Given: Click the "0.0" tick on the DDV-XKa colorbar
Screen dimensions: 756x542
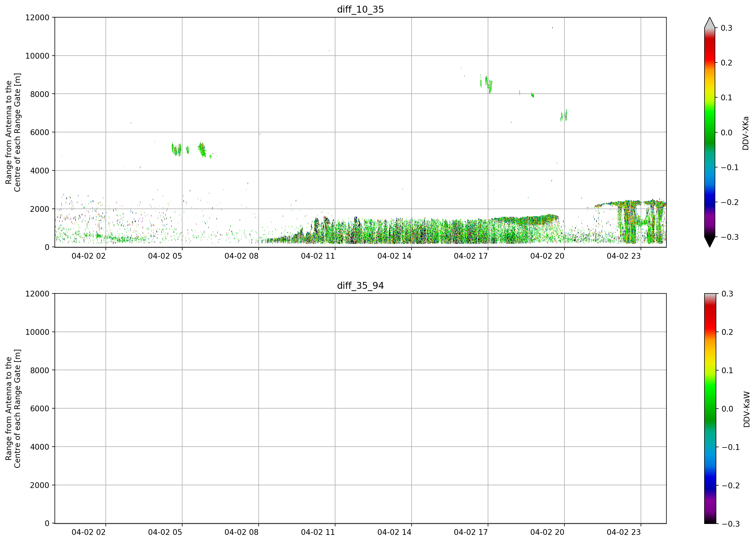Looking at the screenshot, I should point(727,133).
